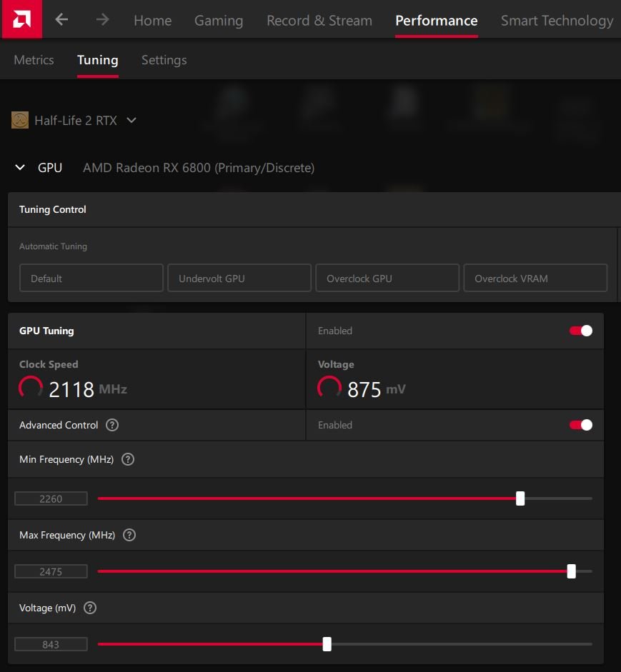Select the Tuning sub-tab
This screenshot has width=621, height=672.
(x=98, y=59)
